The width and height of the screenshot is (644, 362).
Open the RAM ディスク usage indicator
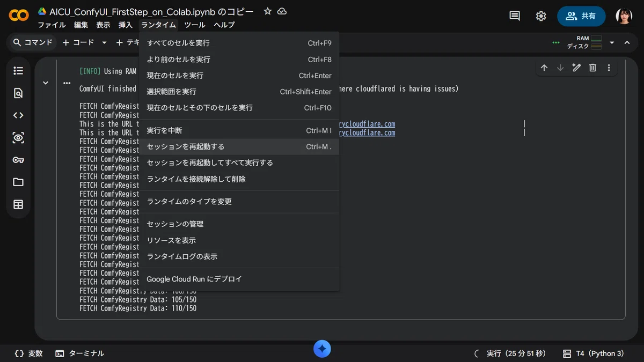tap(584, 42)
